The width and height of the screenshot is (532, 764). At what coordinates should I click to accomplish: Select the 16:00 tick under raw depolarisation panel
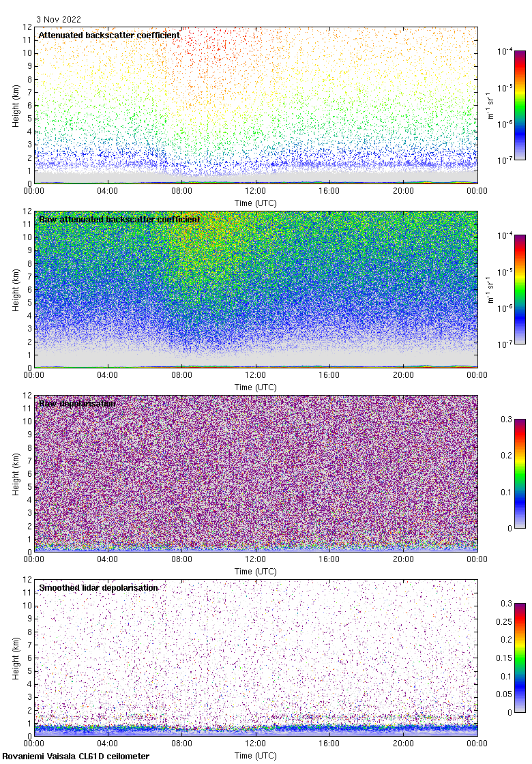329,560
